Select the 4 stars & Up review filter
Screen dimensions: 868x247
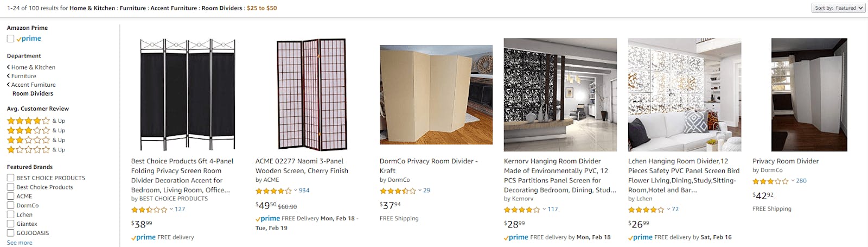36,121
